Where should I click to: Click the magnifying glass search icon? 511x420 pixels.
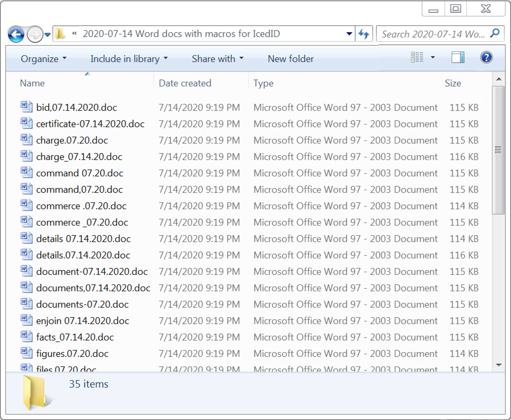pos(495,33)
